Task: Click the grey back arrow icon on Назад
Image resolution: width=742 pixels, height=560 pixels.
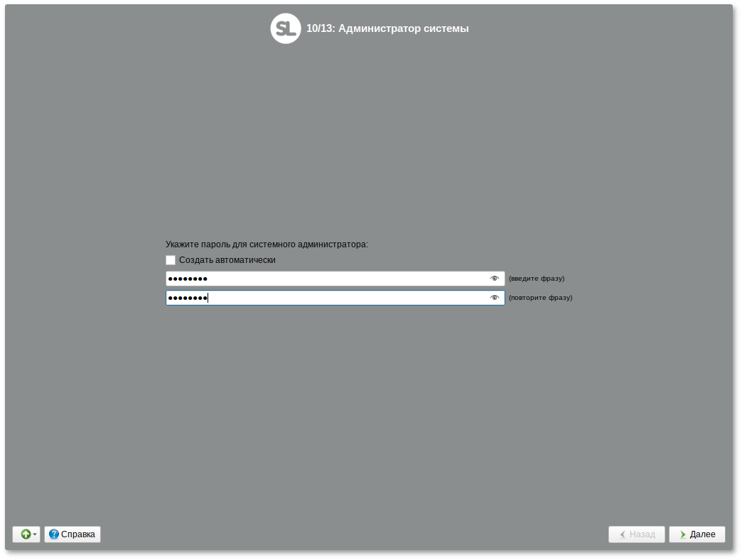Action: 623,534
